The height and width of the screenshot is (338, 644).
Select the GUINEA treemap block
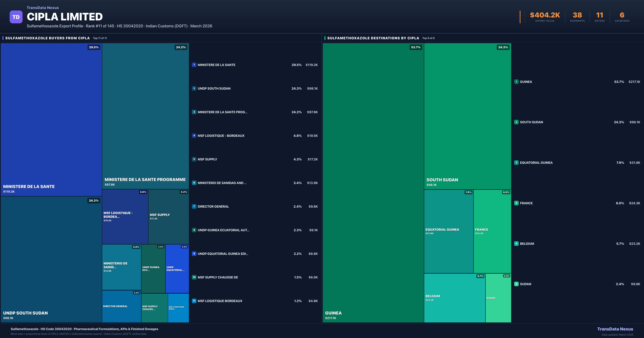[373, 183]
